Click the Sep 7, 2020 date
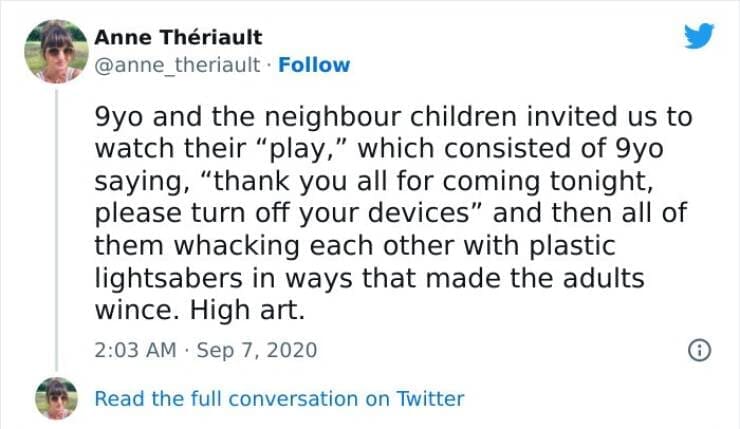Screen dimensions: 740x429 (260, 350)
